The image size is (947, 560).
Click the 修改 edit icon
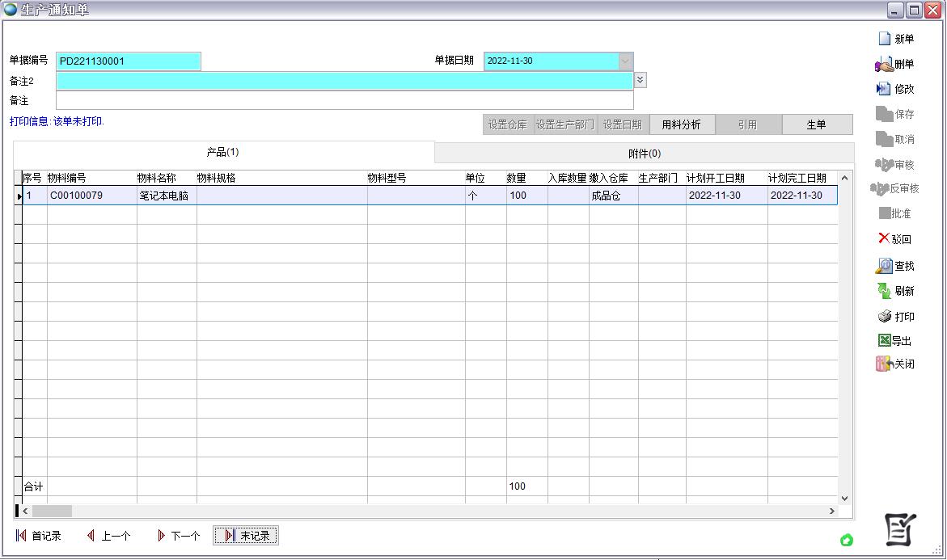pos(884,89)
